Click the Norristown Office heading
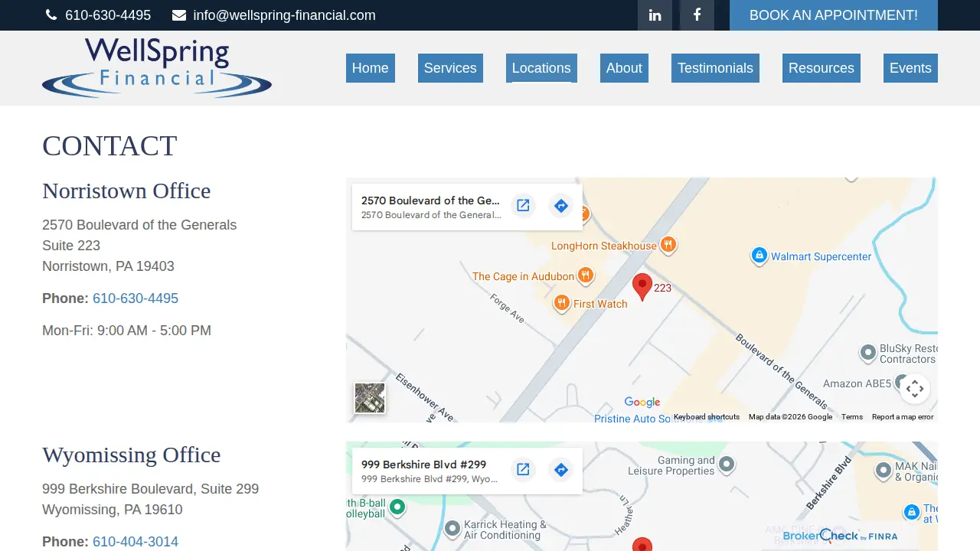The image size is (980, 551). click(126, 191)
